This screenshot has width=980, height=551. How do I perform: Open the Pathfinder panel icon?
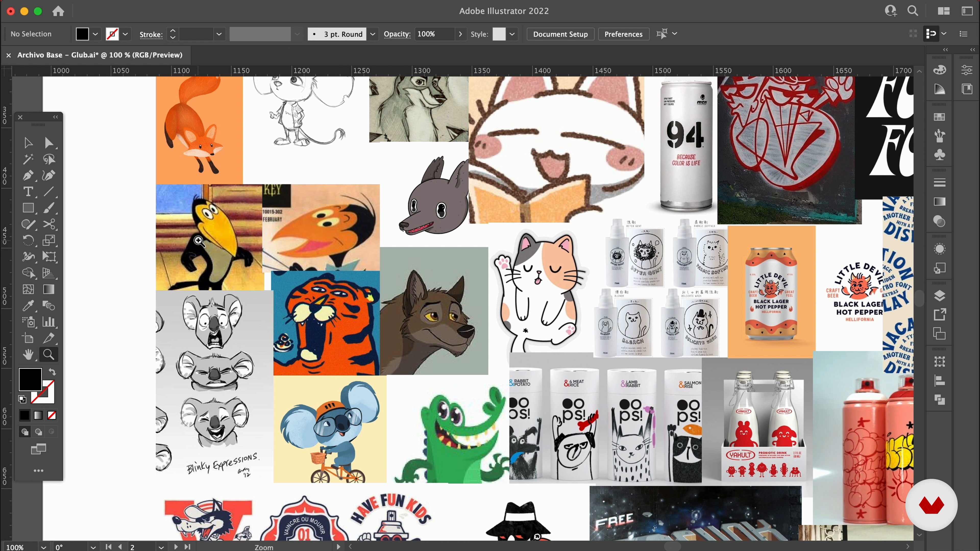(x=939, y=400)
